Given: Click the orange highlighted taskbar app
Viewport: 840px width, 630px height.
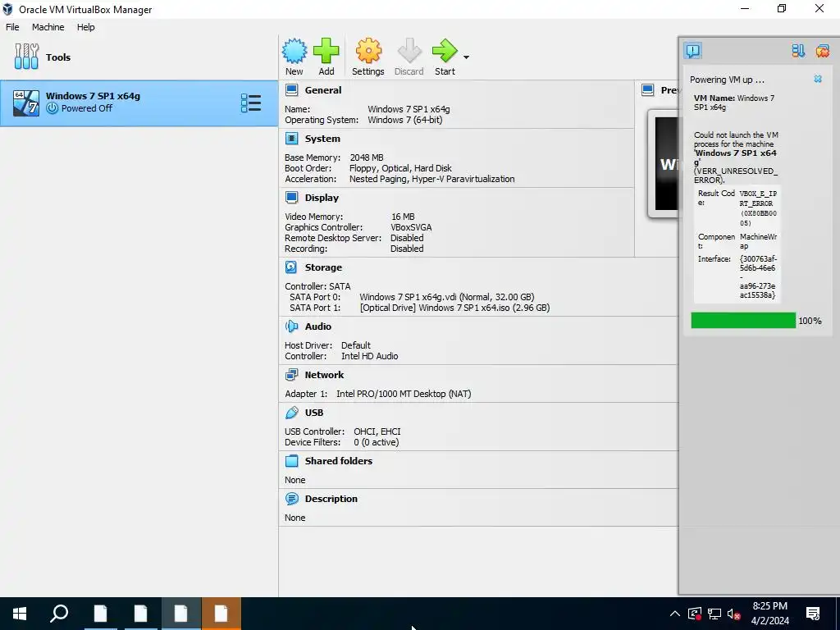Looking at the screenshot, I should point(221,614).
